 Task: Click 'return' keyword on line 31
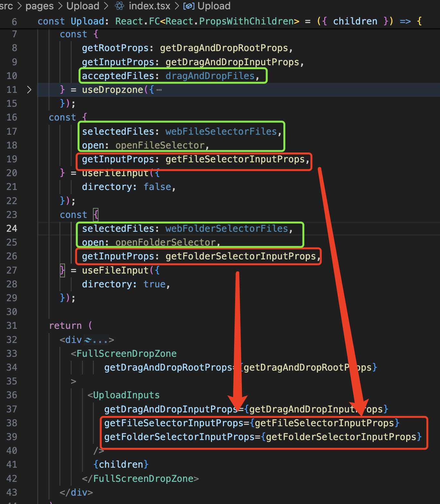pos(65,326)
